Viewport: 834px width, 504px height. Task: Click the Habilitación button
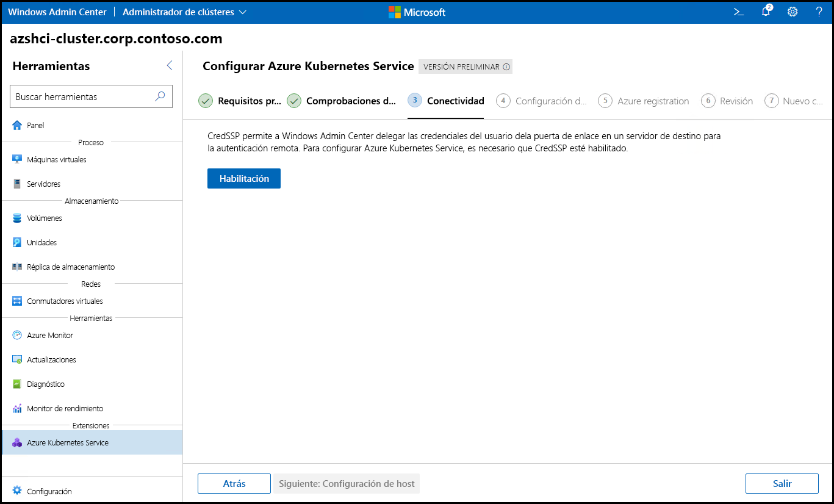point(244,179)
